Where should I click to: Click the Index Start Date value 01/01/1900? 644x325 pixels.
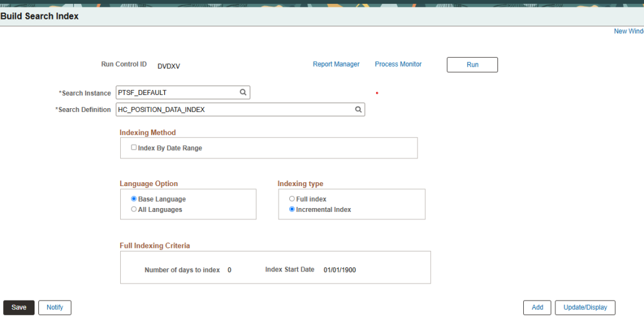[340, 270]
